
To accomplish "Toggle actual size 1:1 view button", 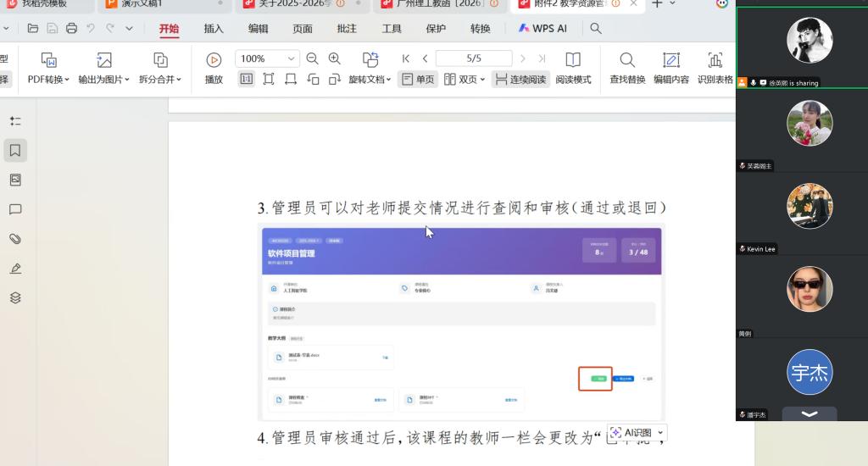I will click(x=246, y=79).
